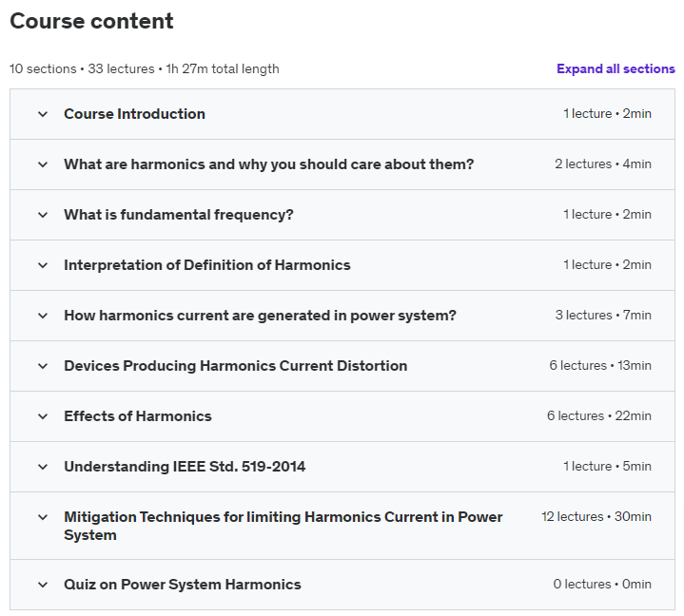The image size is (684, 616).
Task: Click '2 lectures • 4min' text
Action: (603, 164)
